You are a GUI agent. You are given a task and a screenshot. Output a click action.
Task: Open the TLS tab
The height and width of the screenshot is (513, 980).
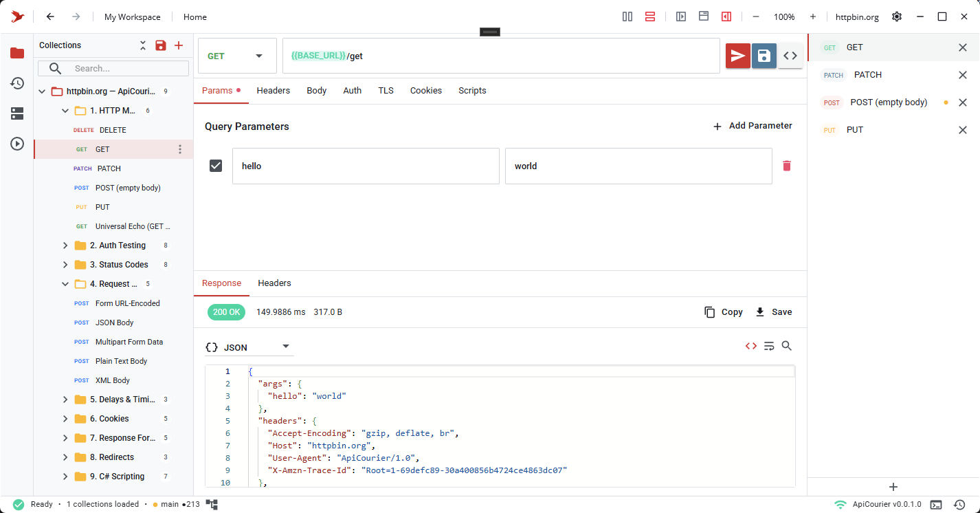(386, 91)
